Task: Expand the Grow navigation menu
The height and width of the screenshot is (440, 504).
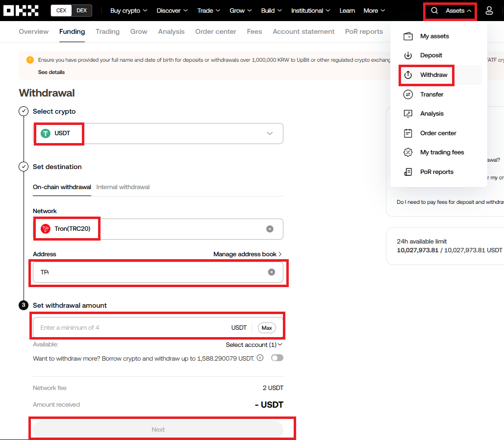Action: [x=240, y=11]
